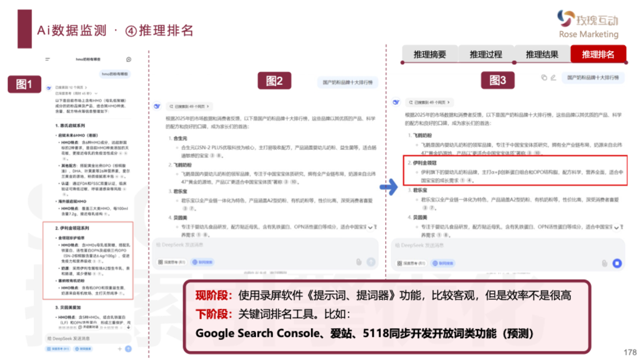Toggle 联网搜索 in 图2
644x362 pixels.
[x=202, y=262]
